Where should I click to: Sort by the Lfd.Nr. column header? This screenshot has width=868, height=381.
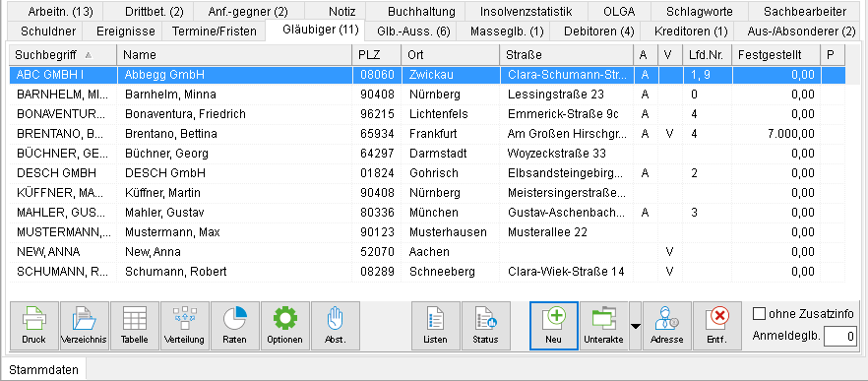point(707,55)
